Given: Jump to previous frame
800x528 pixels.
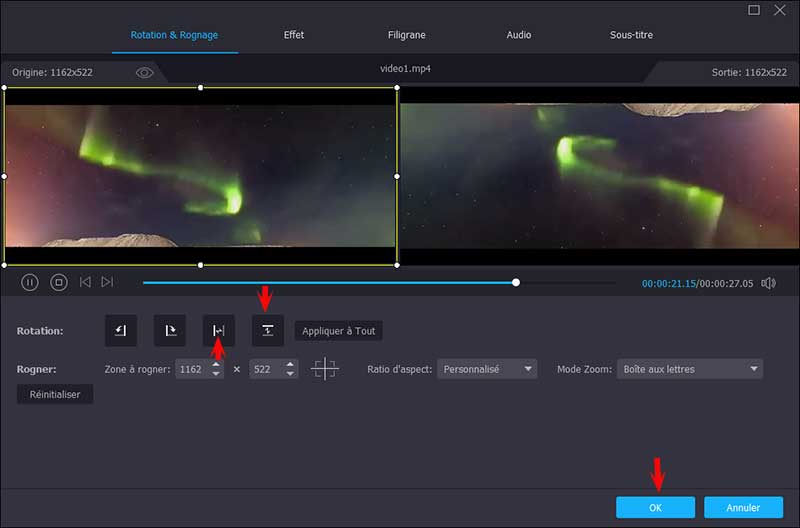Looking at the screenshot, I should [85, 283].
